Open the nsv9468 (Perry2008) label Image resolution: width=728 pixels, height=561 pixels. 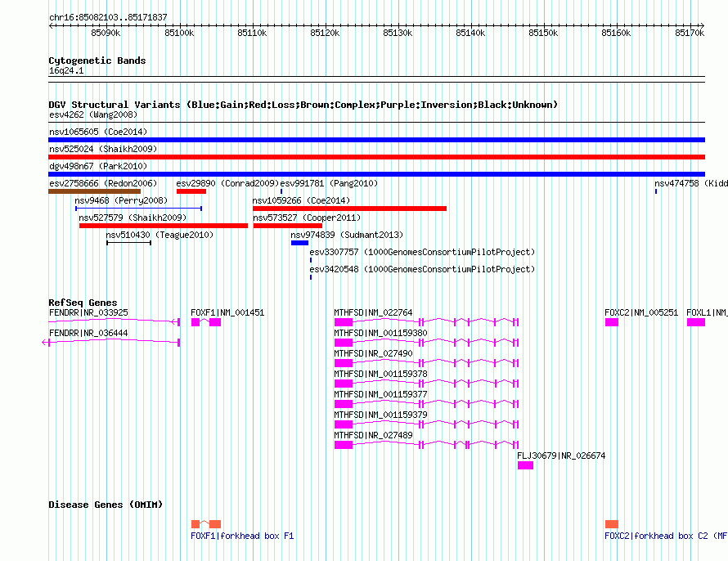[x=121, y=200]
